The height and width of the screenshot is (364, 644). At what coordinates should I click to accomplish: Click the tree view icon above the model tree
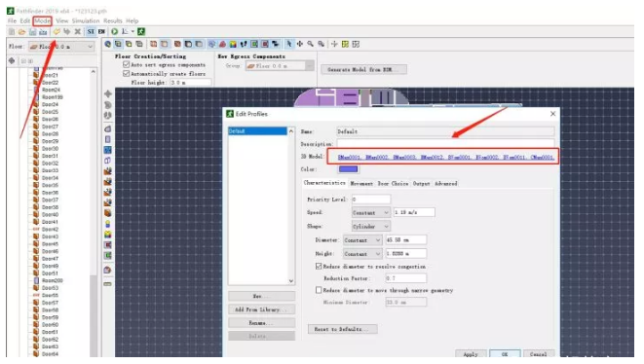[12, 60]
